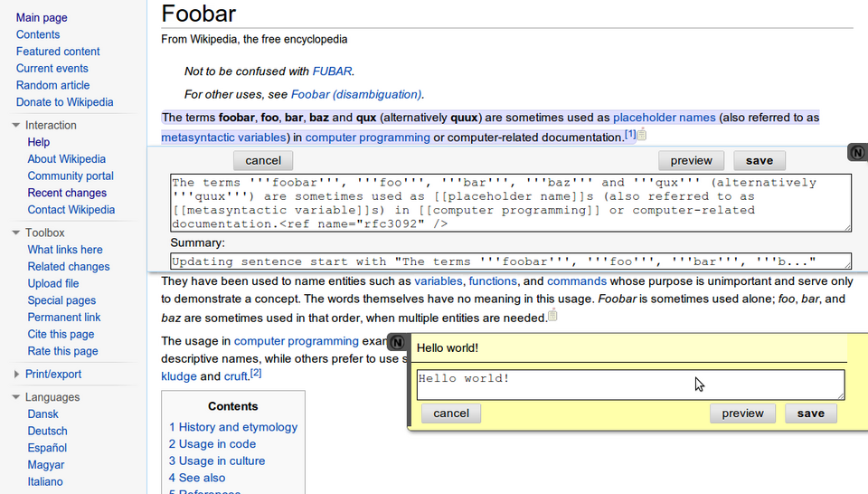This screenshot has height=494, width=868.
Task: Open the cruft link
Action: point(236,376)
